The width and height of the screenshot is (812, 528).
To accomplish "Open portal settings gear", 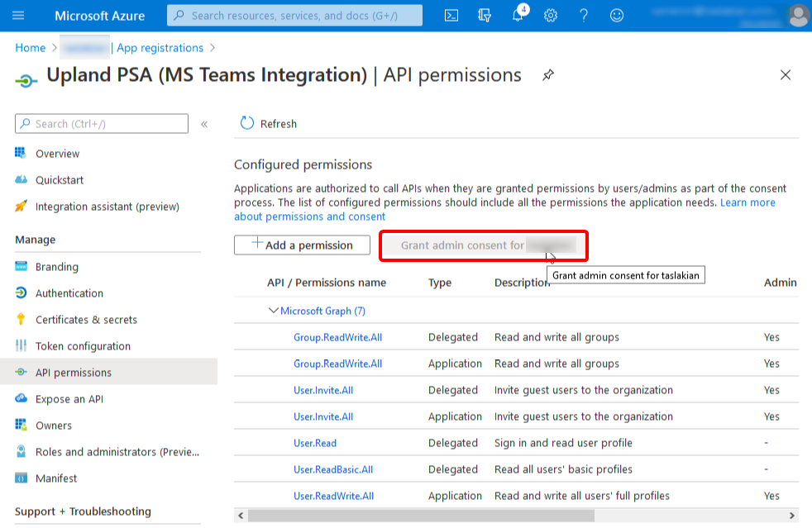I will (551, 16).
